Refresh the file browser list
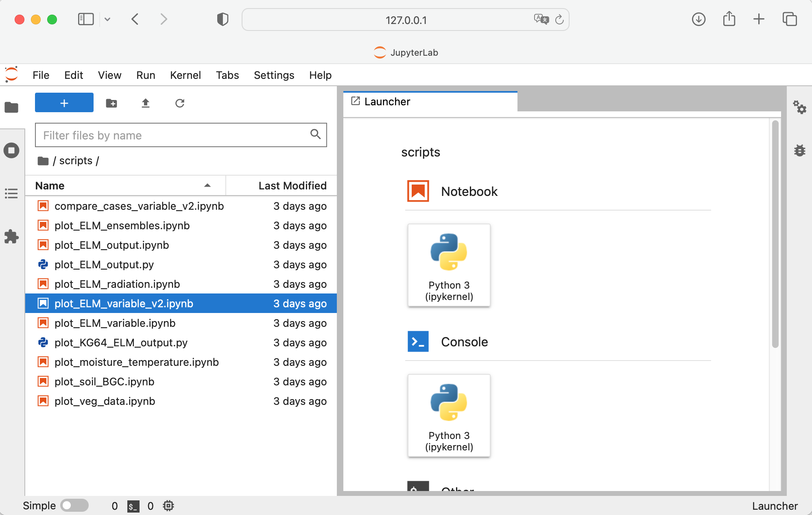This screenshot has height=515, width=812. point(180,103)
